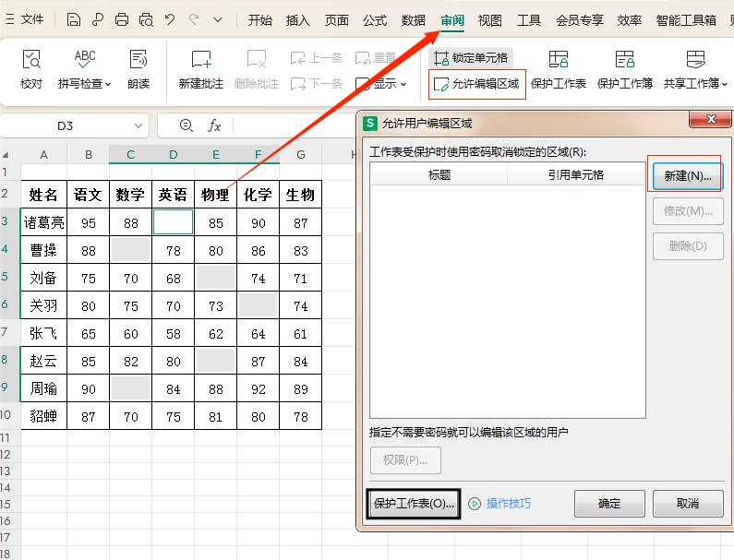Switch to the 页面 tab
The width and height of the screenshot is (734, 560).
337,20
